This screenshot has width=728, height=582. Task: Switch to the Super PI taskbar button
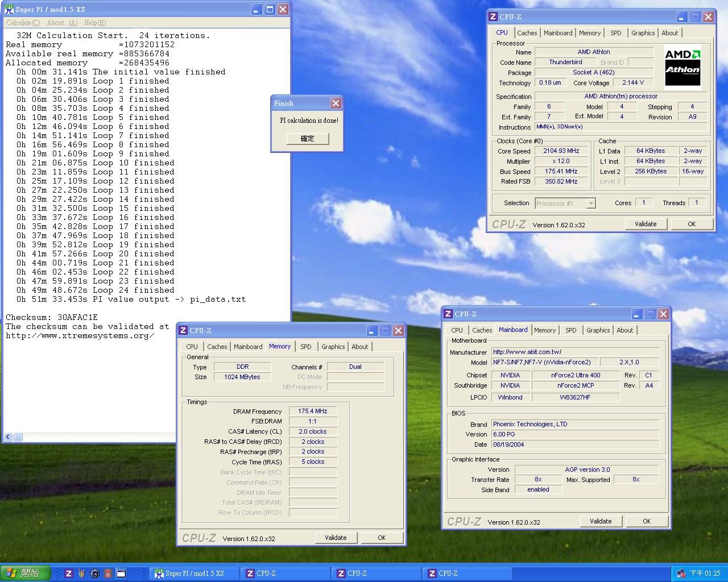[x=194, y=573]
